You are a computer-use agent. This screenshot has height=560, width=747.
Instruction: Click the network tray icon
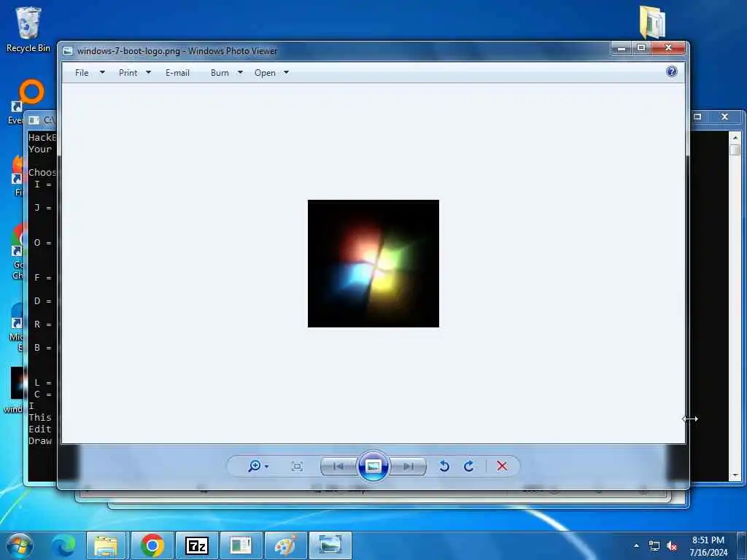tap(654, 546)
